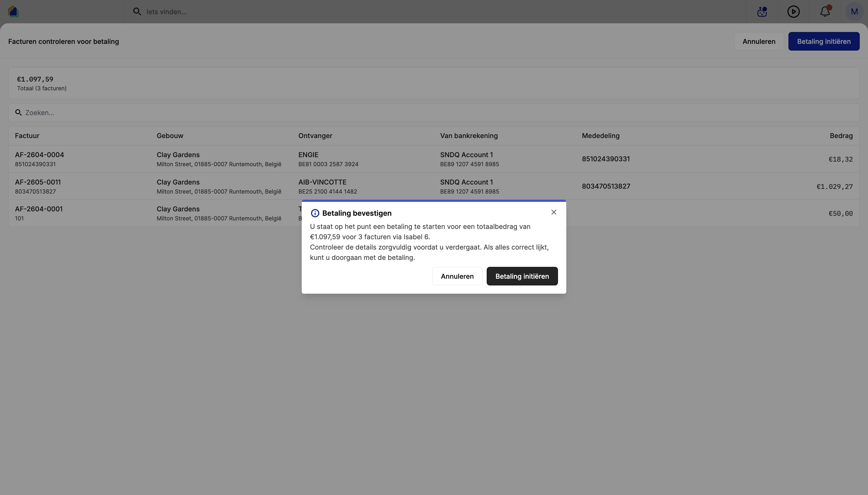
Task: Confirm Betaling initiëren in the dialog
Action: click(x=522, y=276)
